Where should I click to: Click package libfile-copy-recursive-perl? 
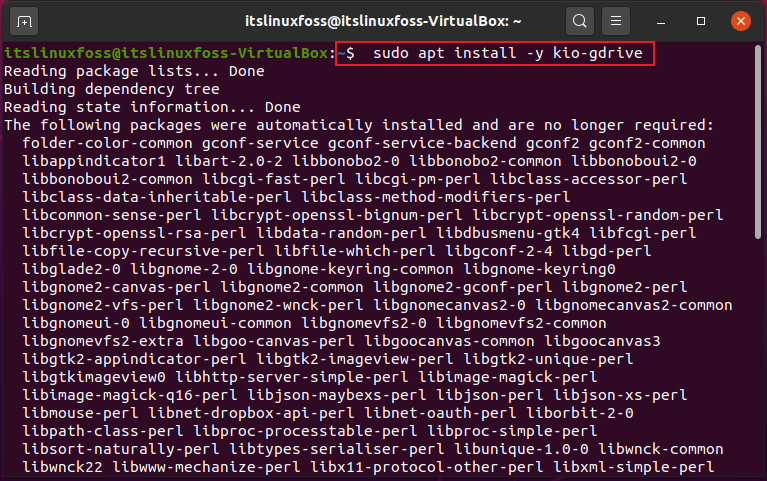tap(143, 252)
